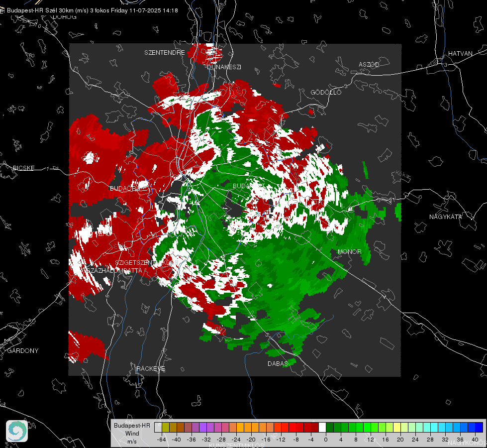Click the -64 legend value
The width and height of the screenshot is (487, 448).
coord(162,440)
